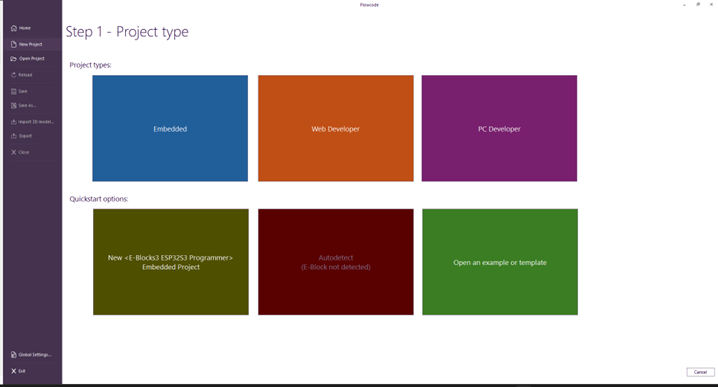Click the New Project page icon
The height and width of the screenshot is (387, 718).
click(14, 44)
